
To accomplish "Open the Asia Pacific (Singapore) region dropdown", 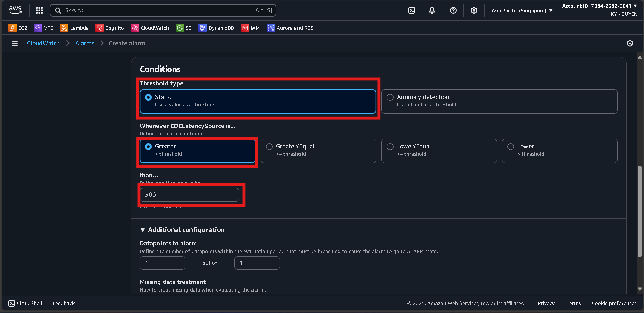I will [521, 10].
